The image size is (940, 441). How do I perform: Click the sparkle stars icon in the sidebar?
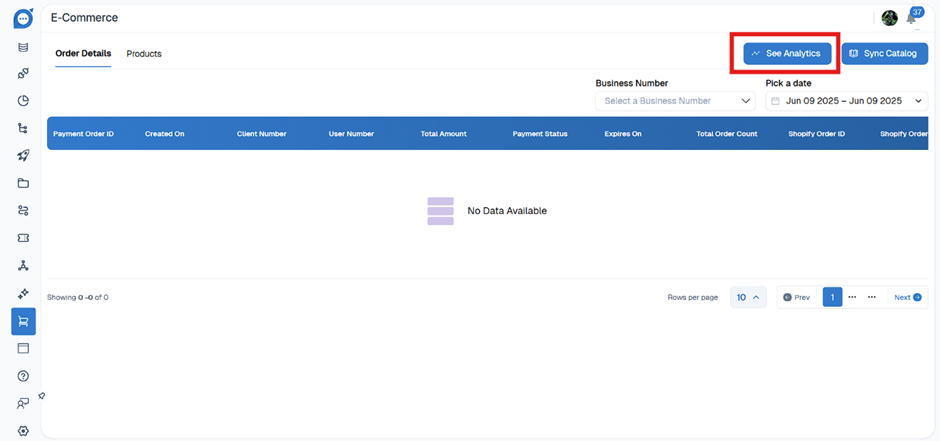point(23,293)
